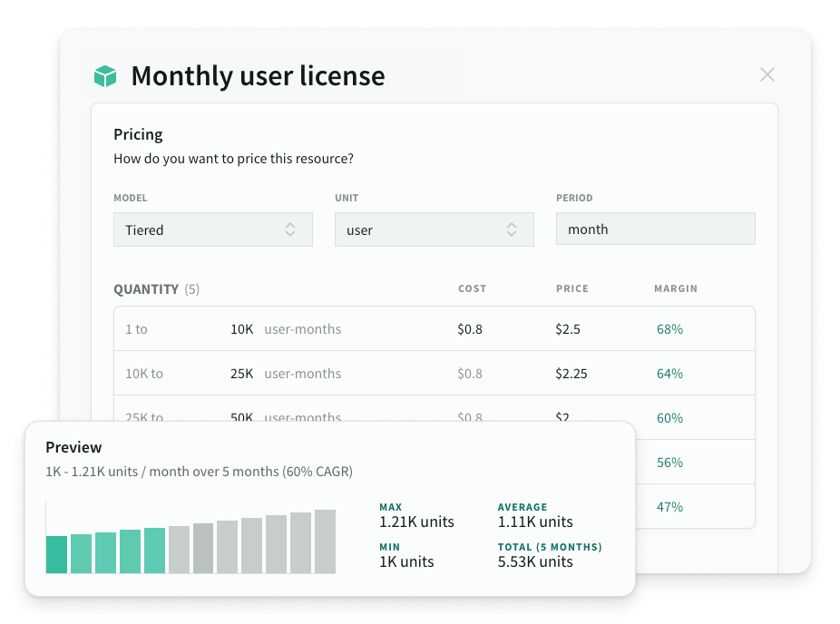This screenshot has height=624, width=840.
Task: Edit the 10K quantity in first tier
Action: tap(241, 329)
